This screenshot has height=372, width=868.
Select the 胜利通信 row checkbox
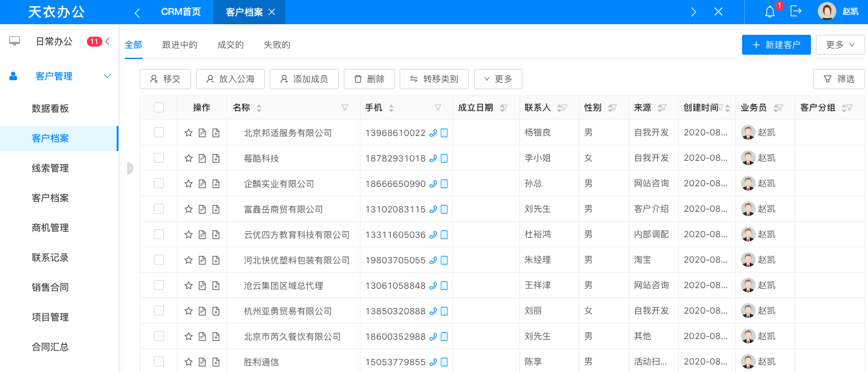[x=159, y=361]
